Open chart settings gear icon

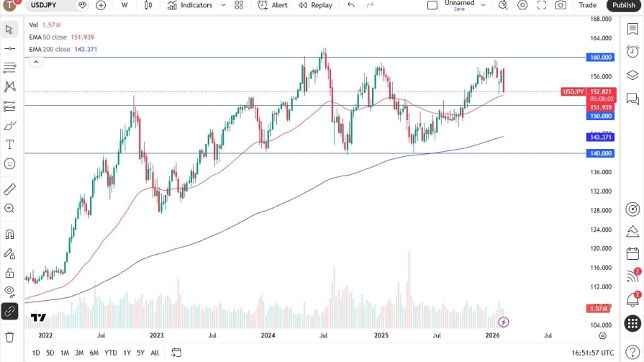(x=522, y=5)
